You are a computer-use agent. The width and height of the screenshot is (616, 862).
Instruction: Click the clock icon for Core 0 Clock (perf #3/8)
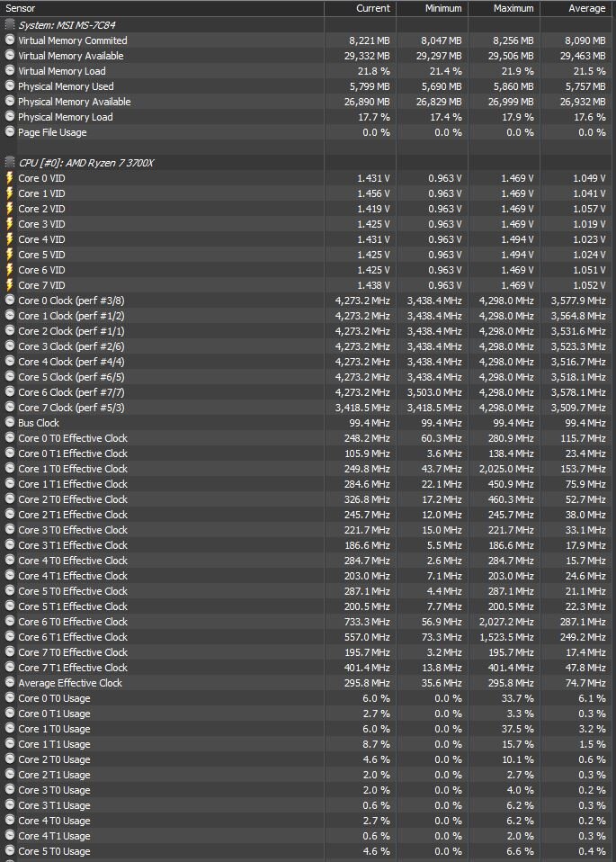(x=9, y=301)
